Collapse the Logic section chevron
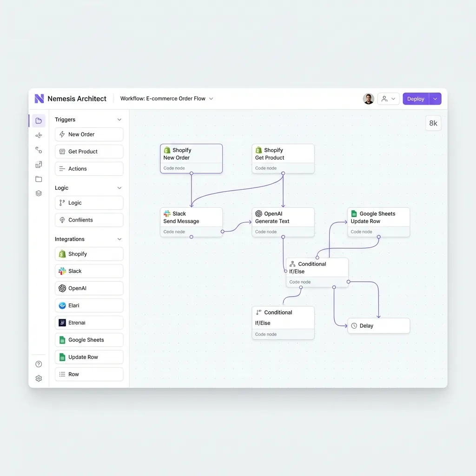Viewport: 476px width, 476px height. point(119,188)
